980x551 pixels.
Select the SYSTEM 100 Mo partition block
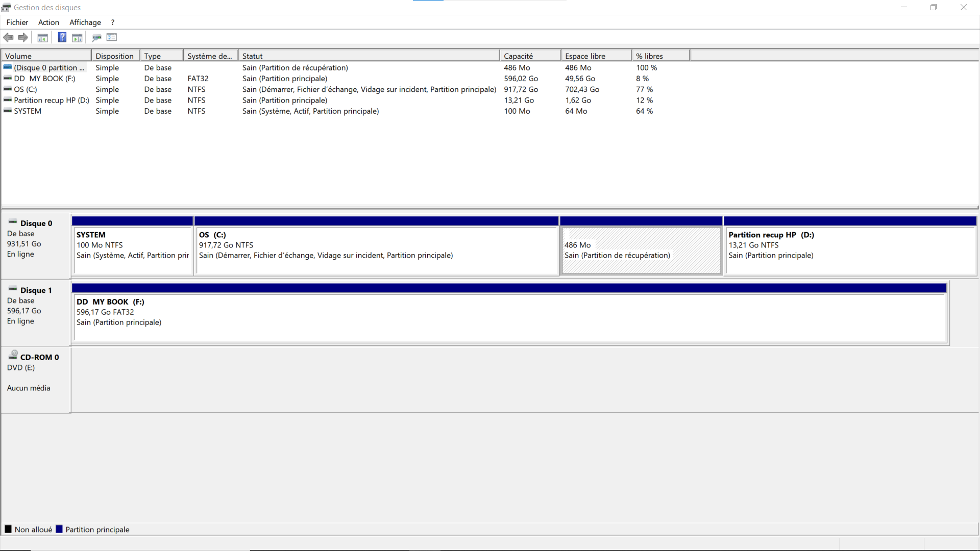[132, 250]
